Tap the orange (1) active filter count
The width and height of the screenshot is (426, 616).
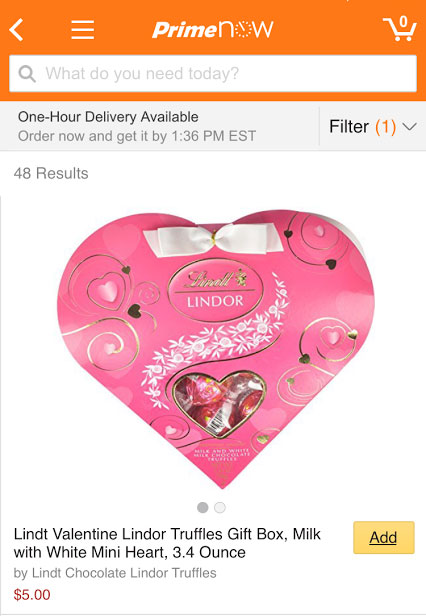pyautogui.click(x=385, y=126)
